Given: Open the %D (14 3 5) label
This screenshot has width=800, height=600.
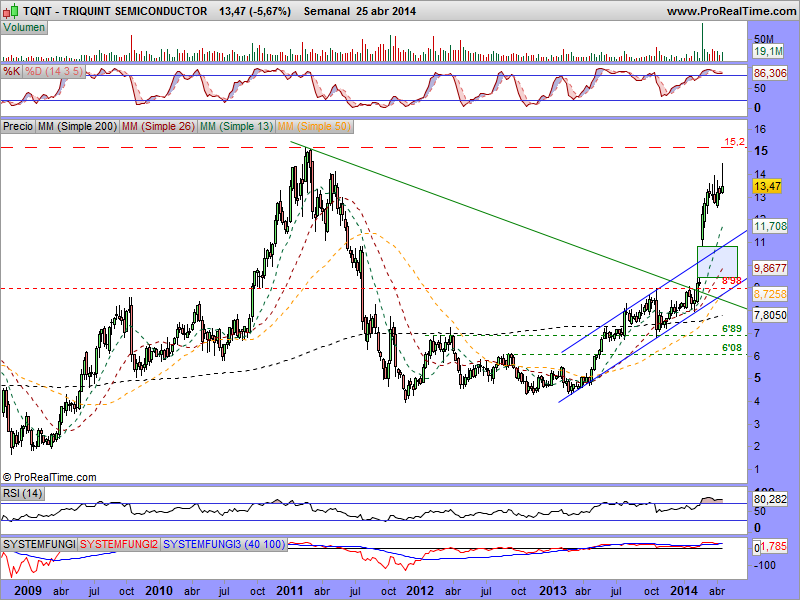Looking at the screenshot, I should pos(54,71).
